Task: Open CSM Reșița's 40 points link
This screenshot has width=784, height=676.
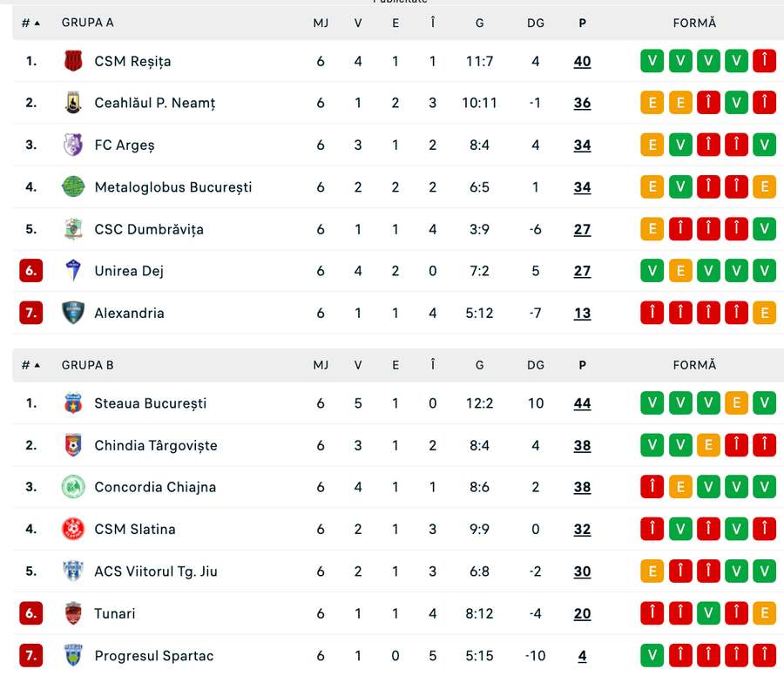Action: [583, 61]
